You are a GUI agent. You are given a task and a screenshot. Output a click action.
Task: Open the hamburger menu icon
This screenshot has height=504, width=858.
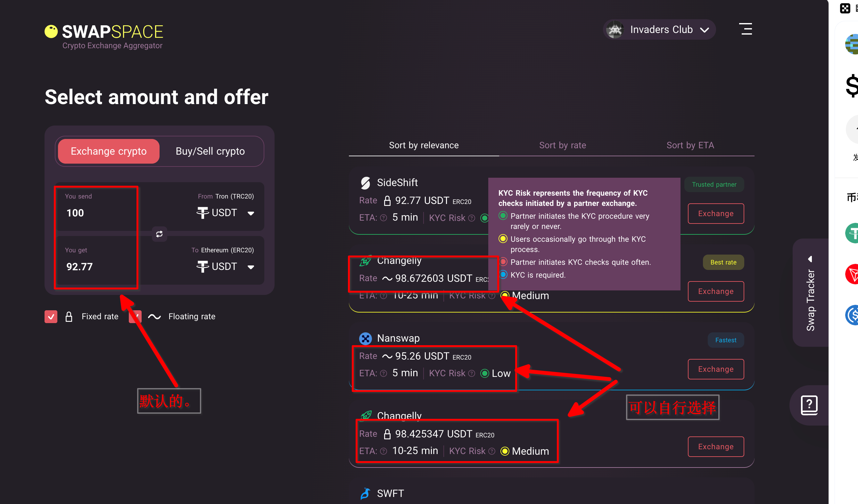click(x=745, y=29)
